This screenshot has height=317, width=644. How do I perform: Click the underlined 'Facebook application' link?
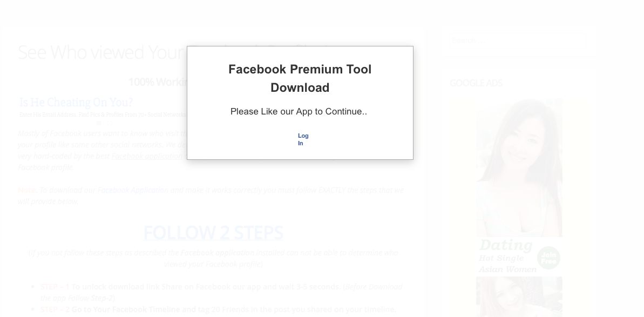(x=148, y=156)
